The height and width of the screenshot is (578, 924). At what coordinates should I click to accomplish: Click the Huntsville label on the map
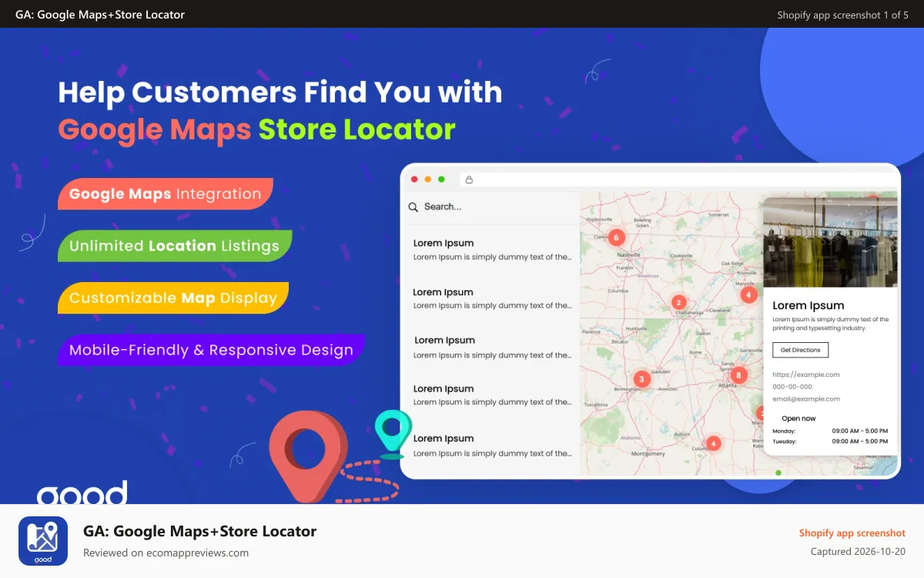coord(637,328)
